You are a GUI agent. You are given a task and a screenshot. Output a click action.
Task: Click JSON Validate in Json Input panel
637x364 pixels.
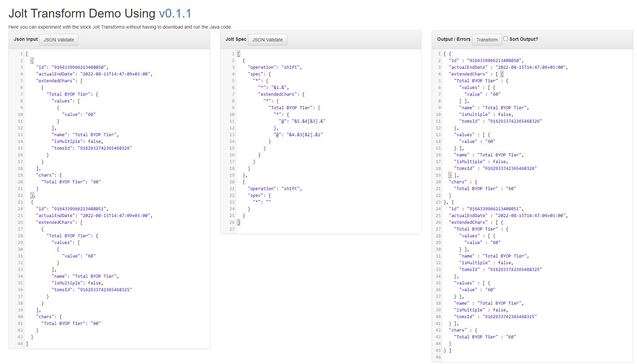point(59,40)
